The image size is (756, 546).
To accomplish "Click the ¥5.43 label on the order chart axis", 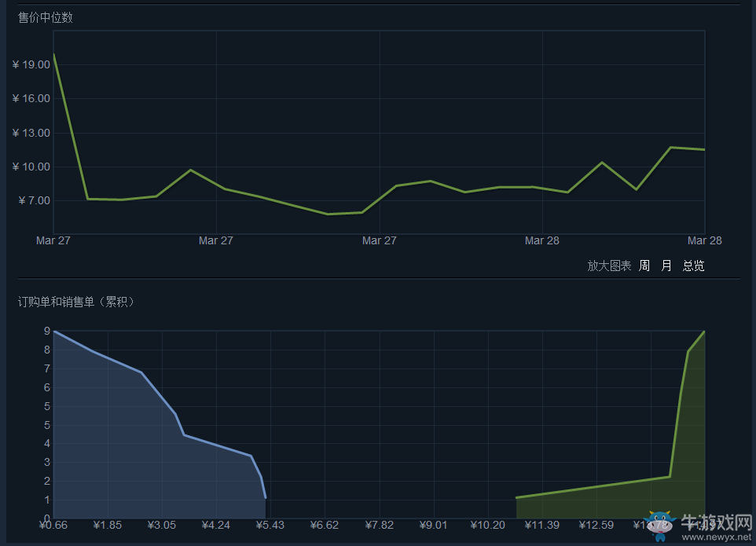I will [270, 525].
